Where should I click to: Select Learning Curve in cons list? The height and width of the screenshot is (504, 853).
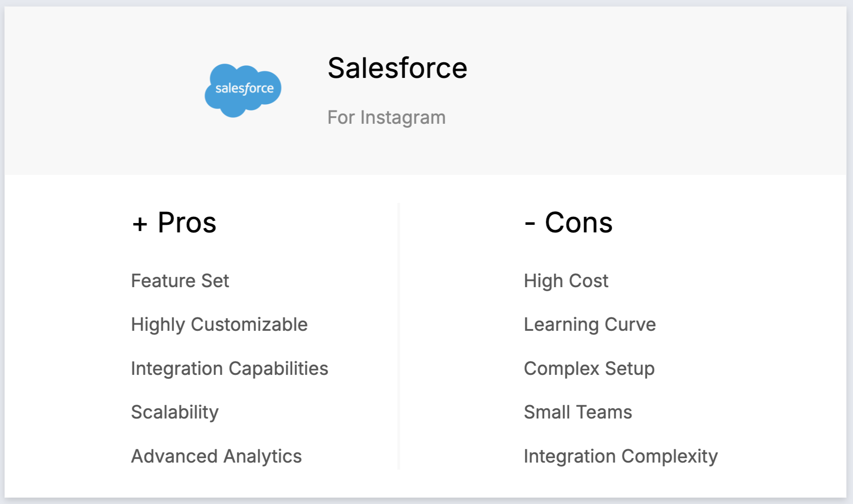(589, 325)
